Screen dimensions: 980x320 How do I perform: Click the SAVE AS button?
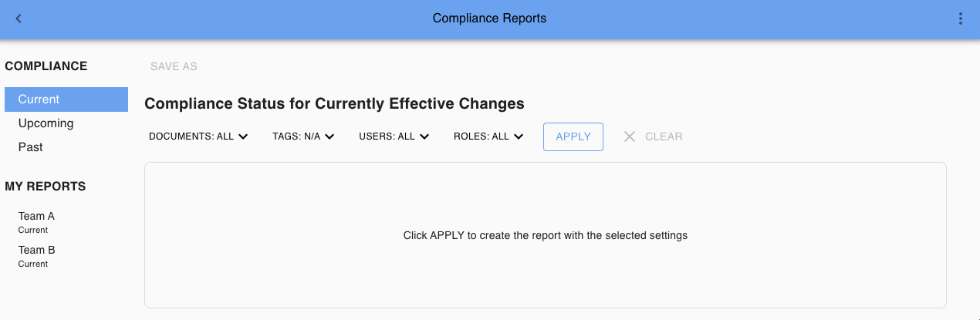pyautogui.click(x=174, y=66)
